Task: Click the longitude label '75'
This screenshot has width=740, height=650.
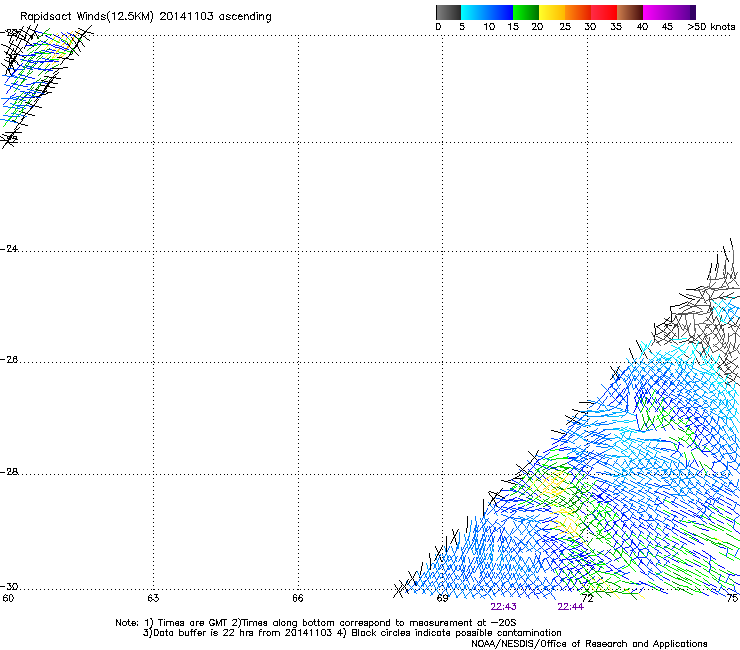Action: 732,598
